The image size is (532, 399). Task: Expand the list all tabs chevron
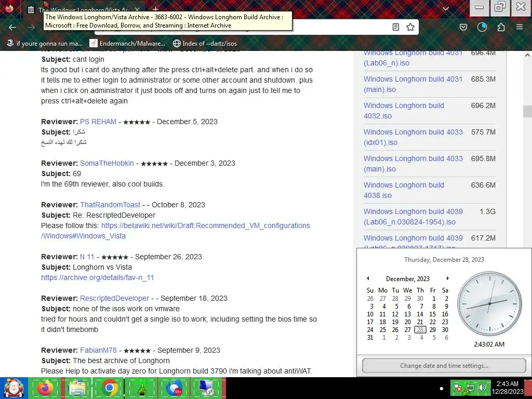446,8
